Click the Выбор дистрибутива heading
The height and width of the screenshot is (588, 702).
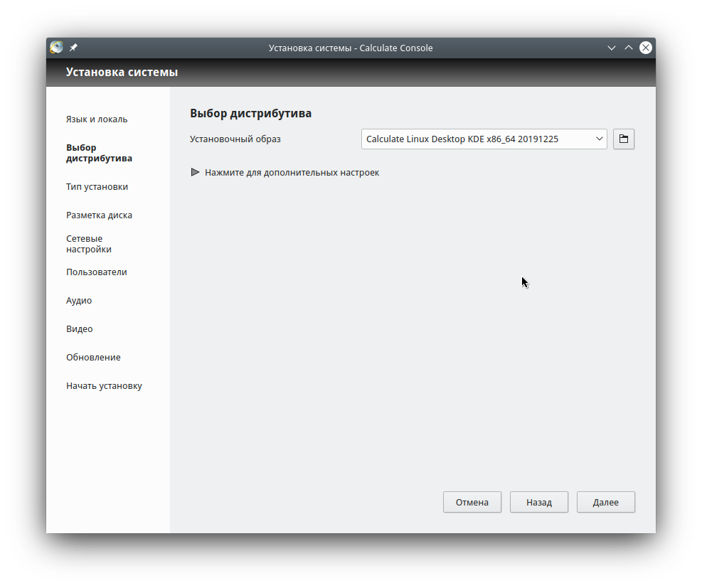tap(250, 113)
